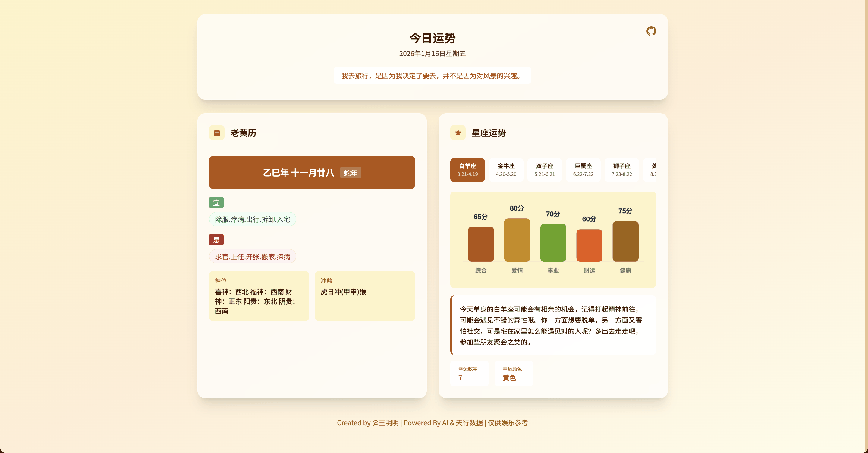Switch to the 金牛座 tab
The height and width of the screenshot is (453, 868).
coord(506,170)
